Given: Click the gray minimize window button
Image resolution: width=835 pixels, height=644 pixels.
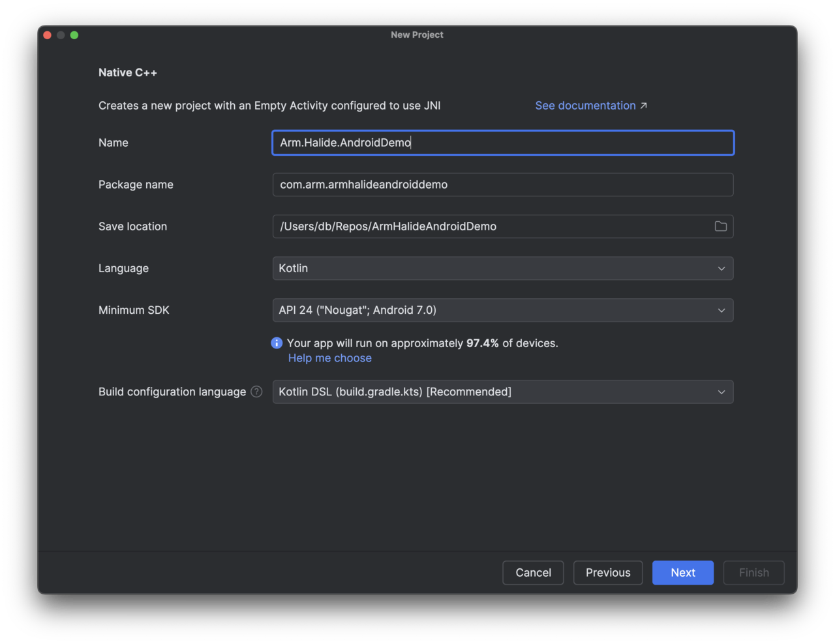Looking at the screenshot, I should click(61, 35).
